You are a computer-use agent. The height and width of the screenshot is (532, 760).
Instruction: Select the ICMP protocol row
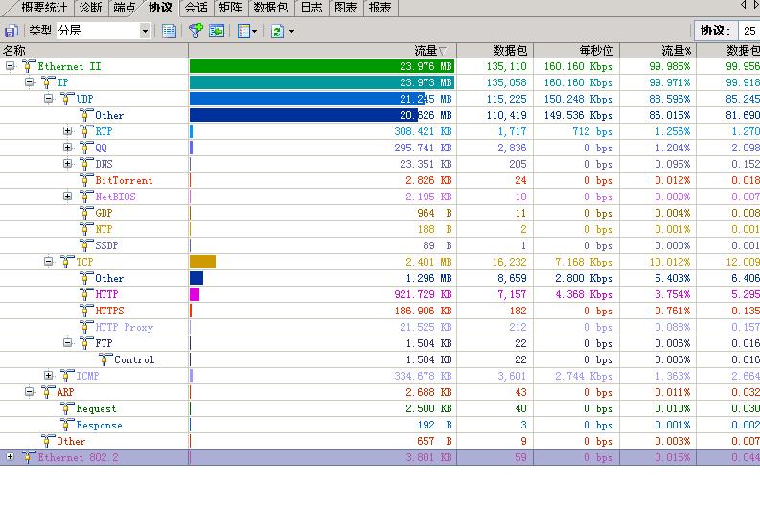(87, 376)
